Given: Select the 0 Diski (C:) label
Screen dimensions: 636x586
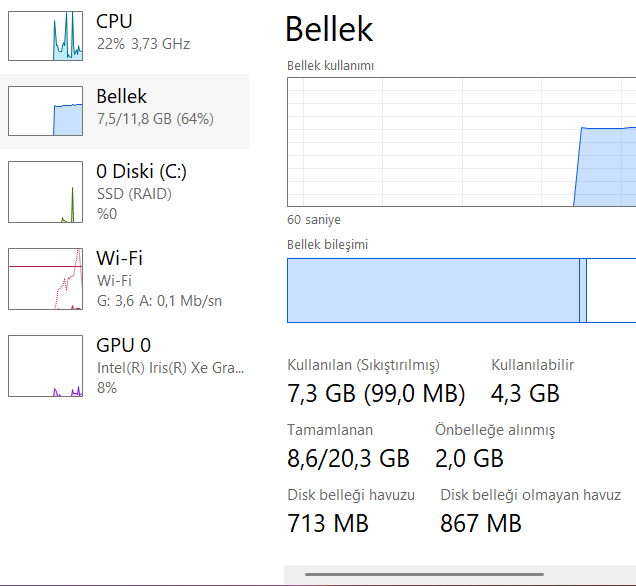Looking at the screenshot, I should pos(141,171).
